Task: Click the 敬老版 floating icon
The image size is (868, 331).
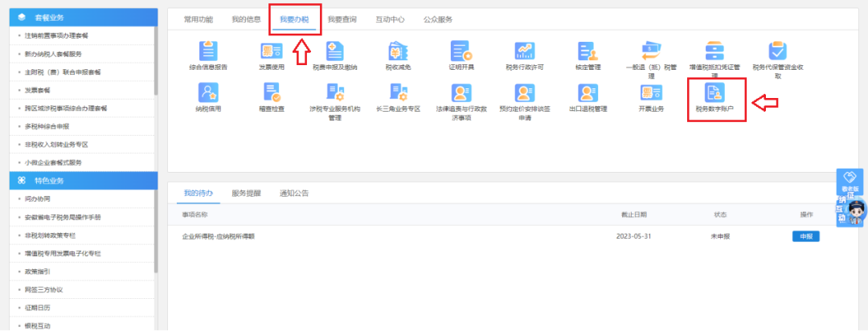Action: [x=850, y=182]
